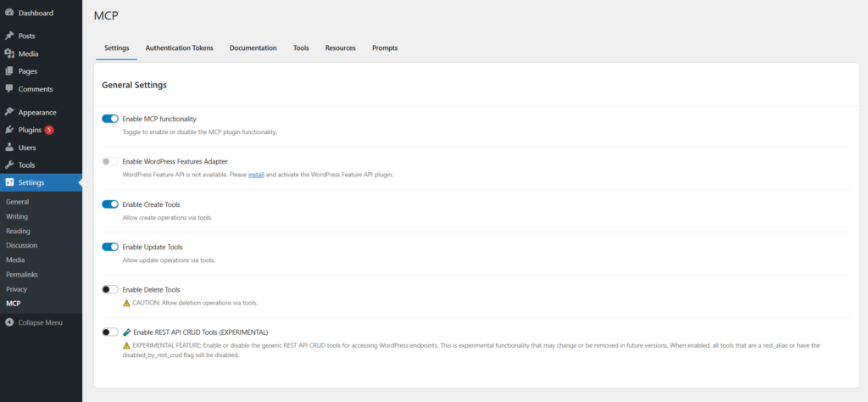Turn off Enable Create Tools toggle
868x402 pixels.
coord(110,204)
